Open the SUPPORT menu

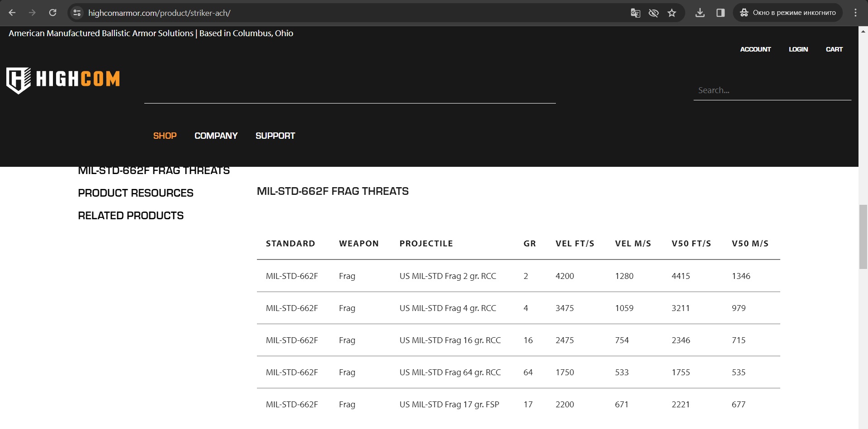click(x=275, y=136)
